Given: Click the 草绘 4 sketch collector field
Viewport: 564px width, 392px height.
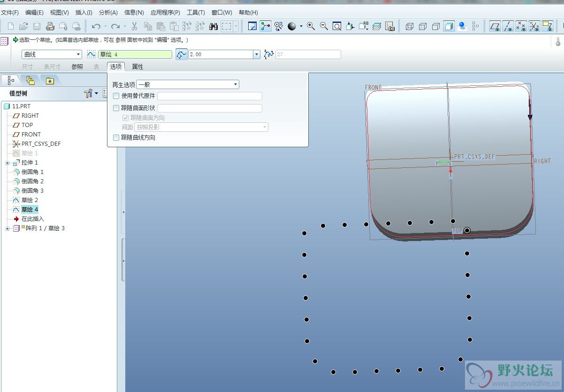Looking at the screenshot, I should [135, 54].
